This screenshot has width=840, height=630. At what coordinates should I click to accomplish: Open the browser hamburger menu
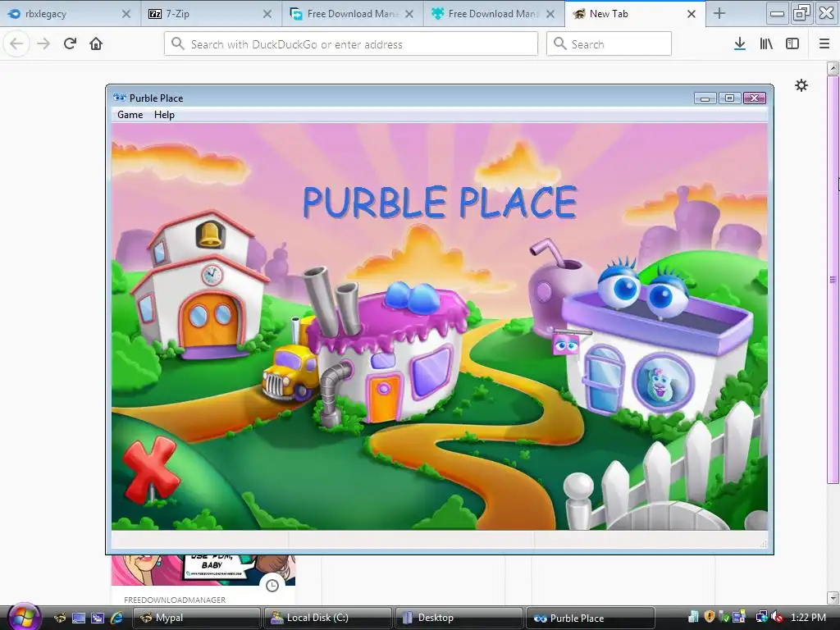coord(824,44)
